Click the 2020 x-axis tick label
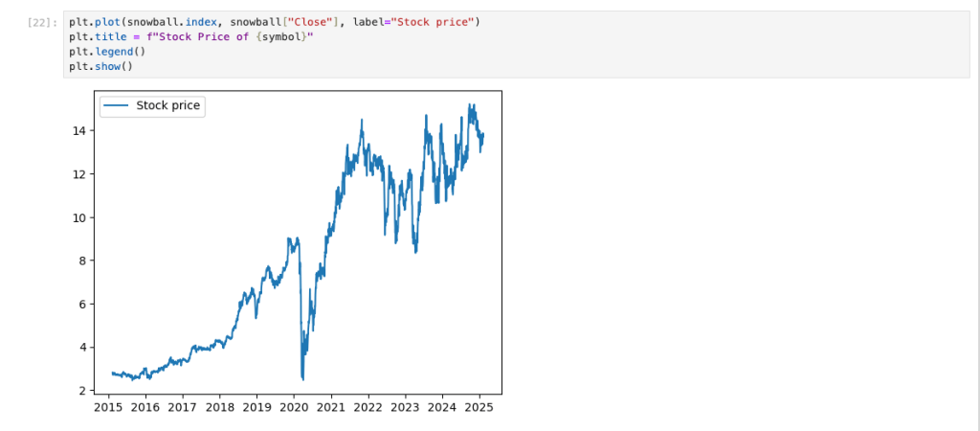 click(x=294, y=407)
